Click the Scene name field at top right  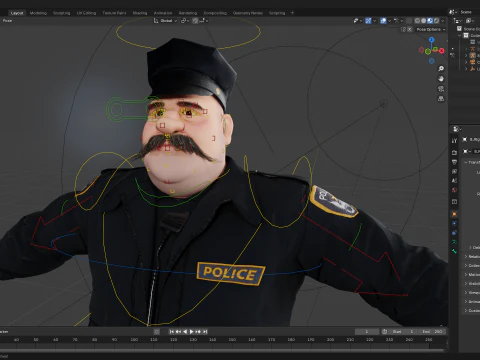tap(469, 12)
